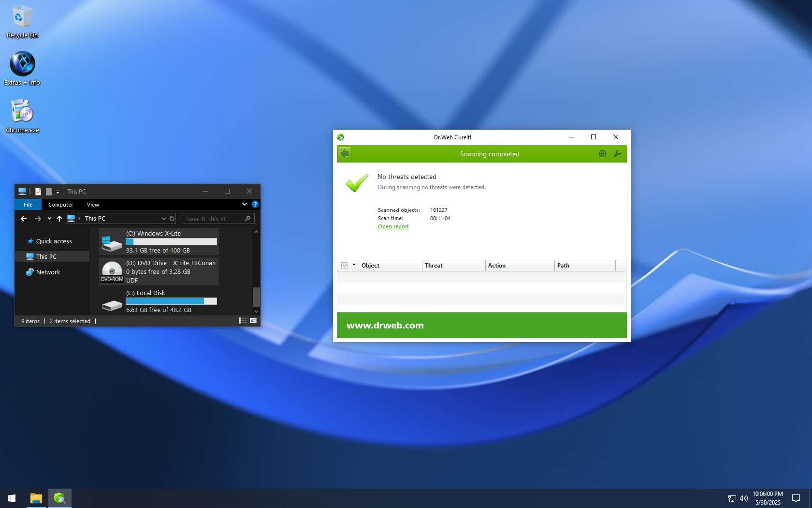Screen dimensions: 812x508
Task: Open the View ribbon tab
Action: click(93, 205)
